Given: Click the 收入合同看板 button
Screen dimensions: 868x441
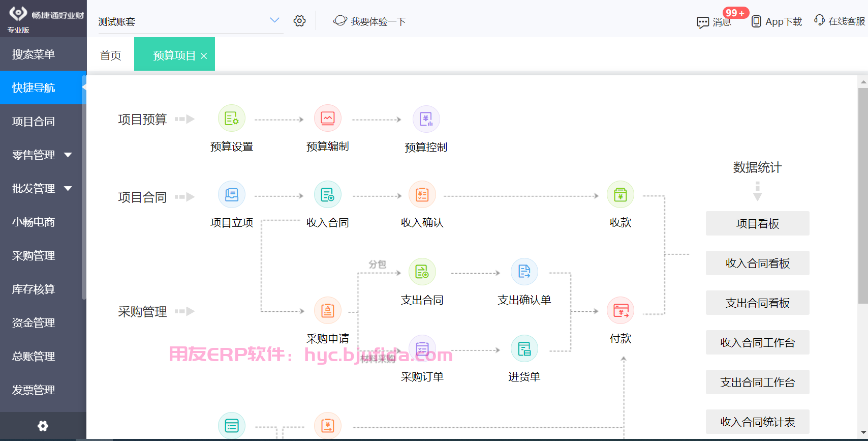Looking at the screenshot, I should click(758, 263).
